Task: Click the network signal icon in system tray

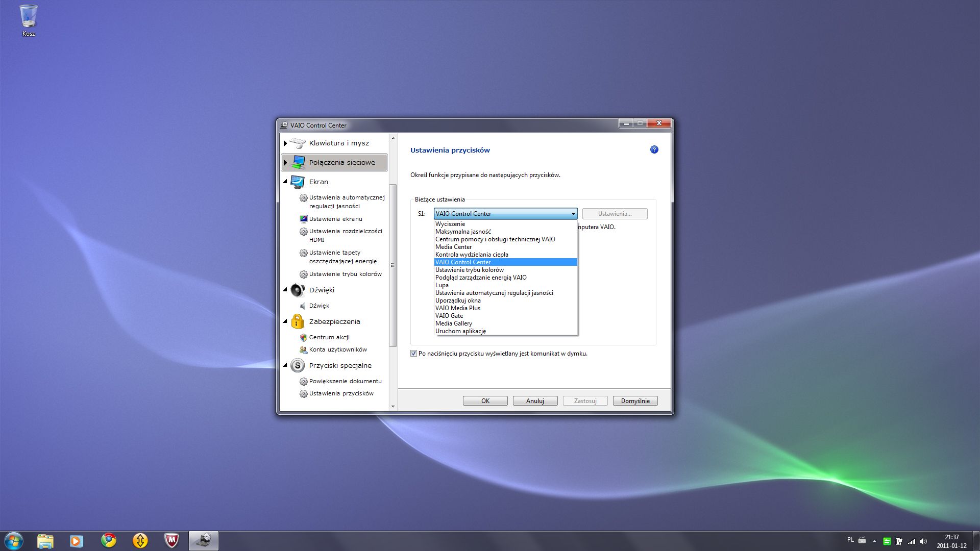Action: [911, 541]
